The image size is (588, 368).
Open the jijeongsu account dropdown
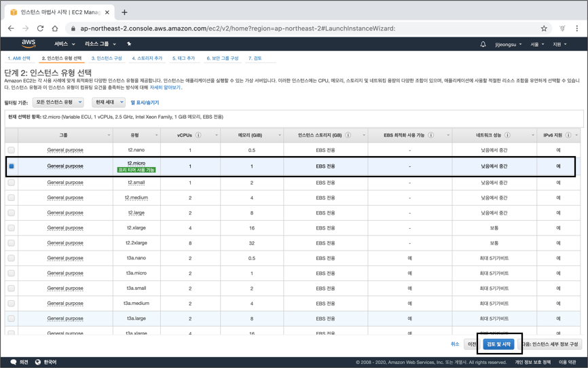click(508, 44)
